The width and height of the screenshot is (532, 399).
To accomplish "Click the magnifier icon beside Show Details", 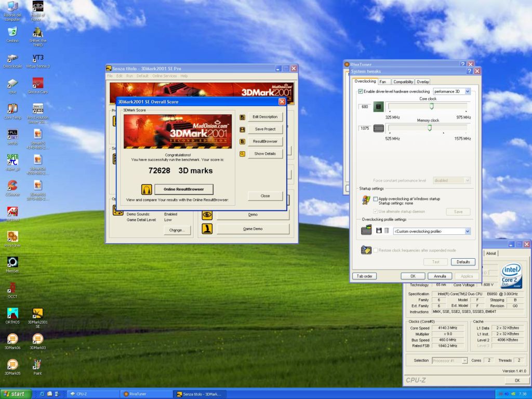I will coord(242,154).
